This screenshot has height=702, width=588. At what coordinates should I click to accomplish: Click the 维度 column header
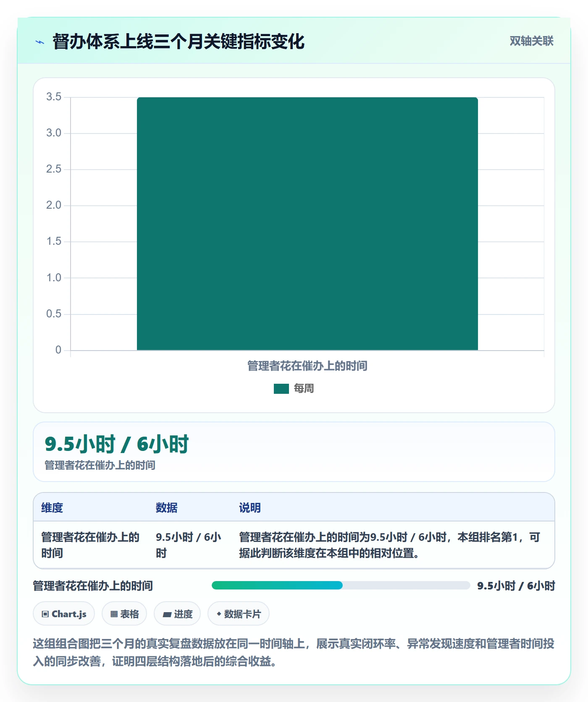tap(52, 508)
